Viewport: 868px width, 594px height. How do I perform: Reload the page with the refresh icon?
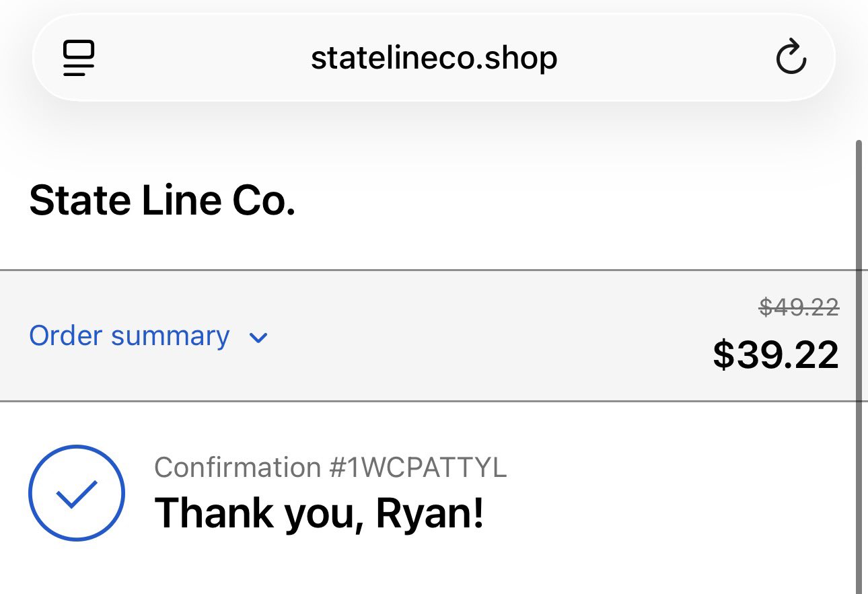[791, 57]
